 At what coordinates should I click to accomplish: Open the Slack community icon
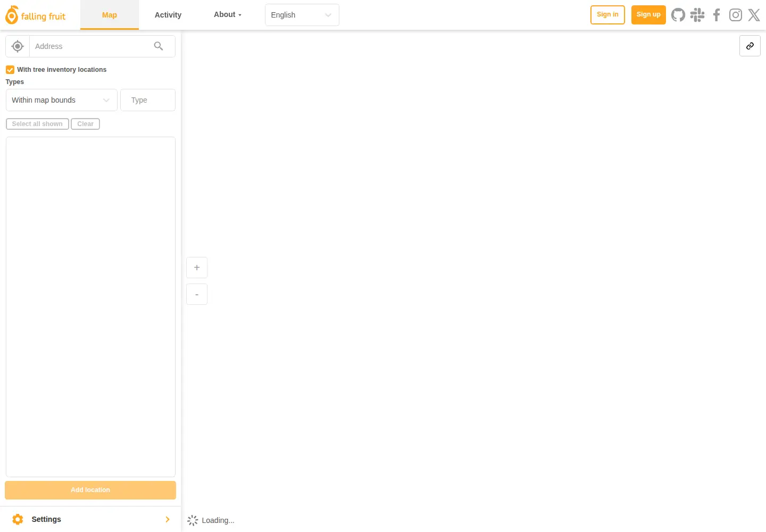[697, 15]
